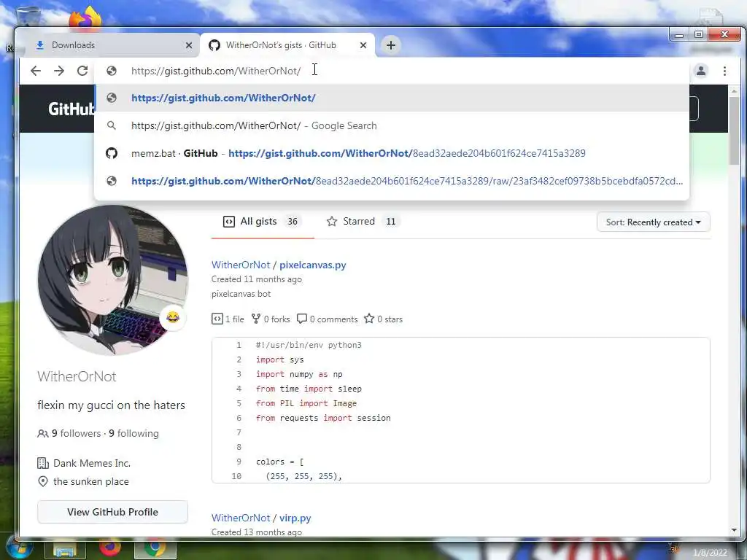Go back using the browser back arrow
The width and height of the screenshot is (747, 560).
tap(36, 71)
